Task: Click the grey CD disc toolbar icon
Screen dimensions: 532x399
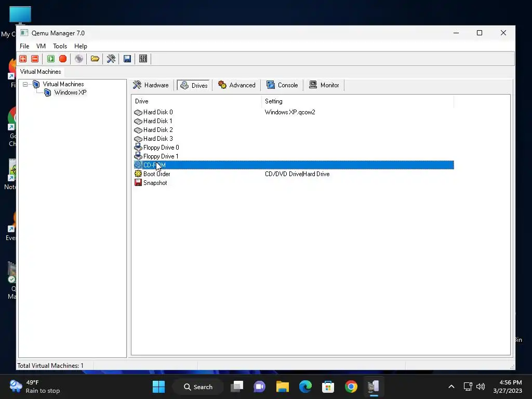Action: pyautogui.click(x=79, y=59)
